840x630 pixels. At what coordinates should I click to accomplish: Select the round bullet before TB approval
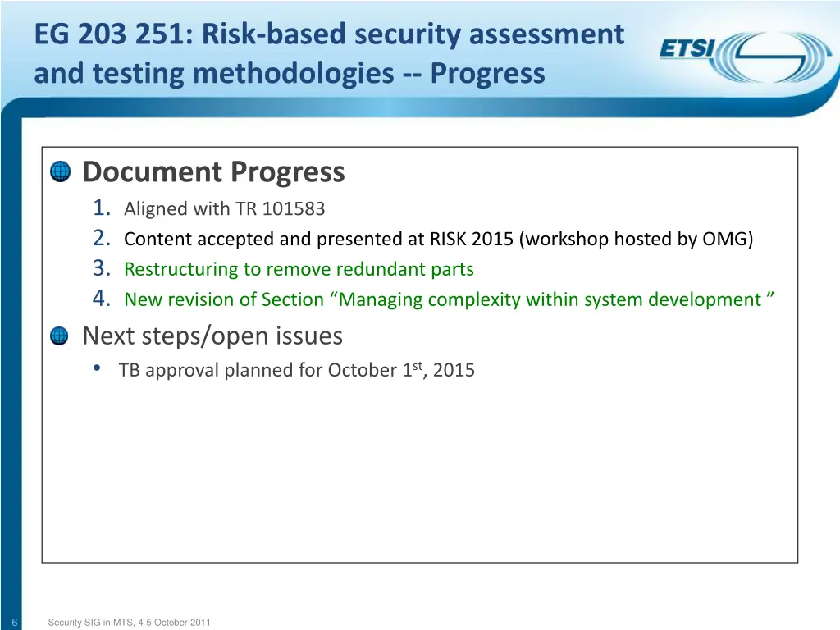pyautogui.click(x=98, y=368)
